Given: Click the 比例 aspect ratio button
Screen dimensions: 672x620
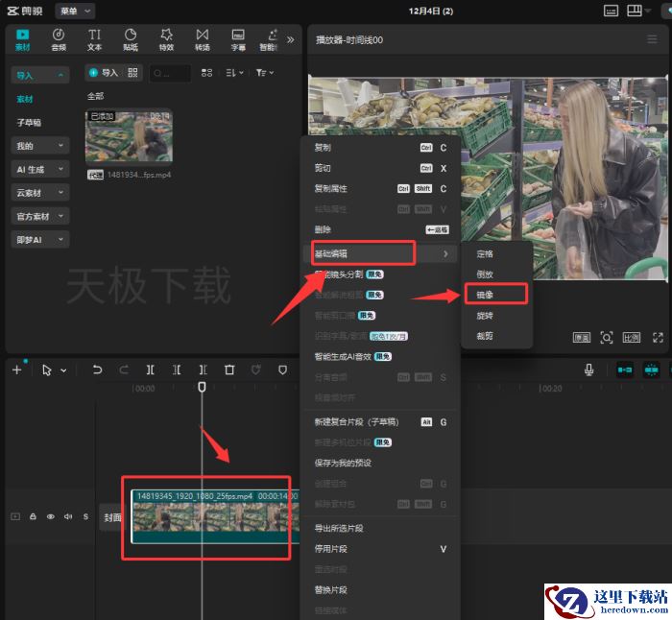Looking at the screenshot, I should tap(632, 338).
